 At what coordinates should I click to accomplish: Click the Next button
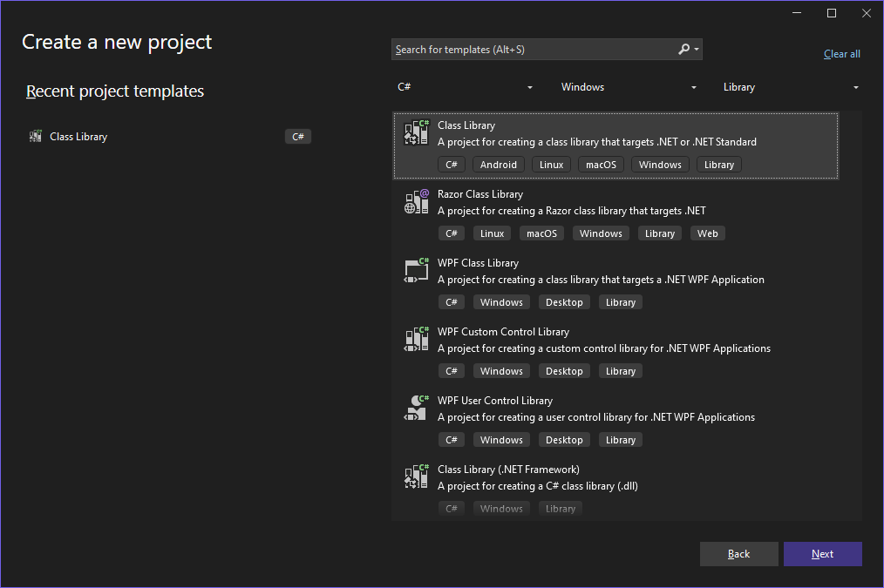pyautogui.click(x=823, y=554)
